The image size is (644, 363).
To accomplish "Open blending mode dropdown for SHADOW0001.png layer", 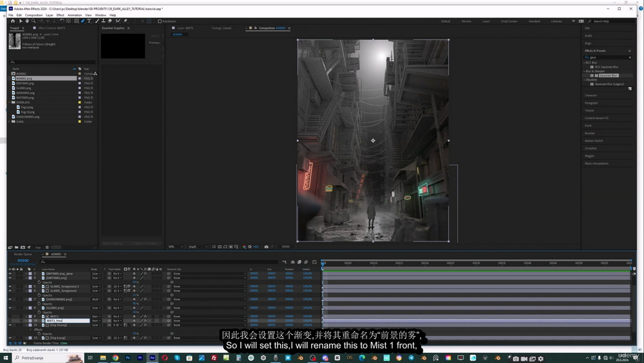I will (x=96, y=299).
